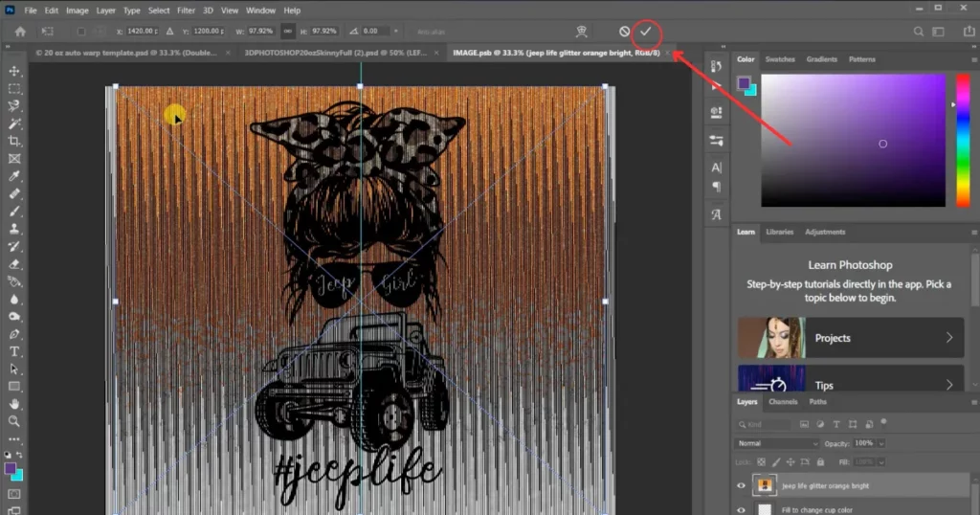Screen dimensions: 980x515
Task: Open the Layers panel options menu
Action: click(x=973, y=402)
